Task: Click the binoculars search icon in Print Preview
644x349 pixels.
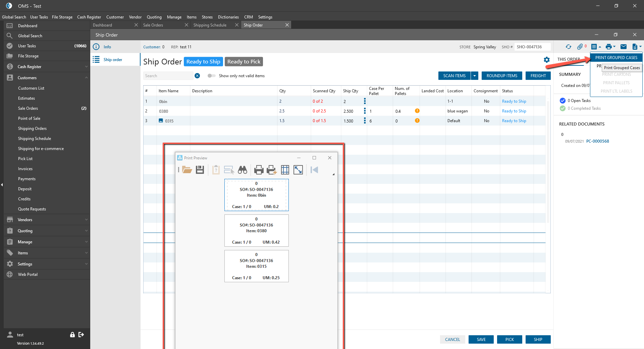Action: [242, 170]
